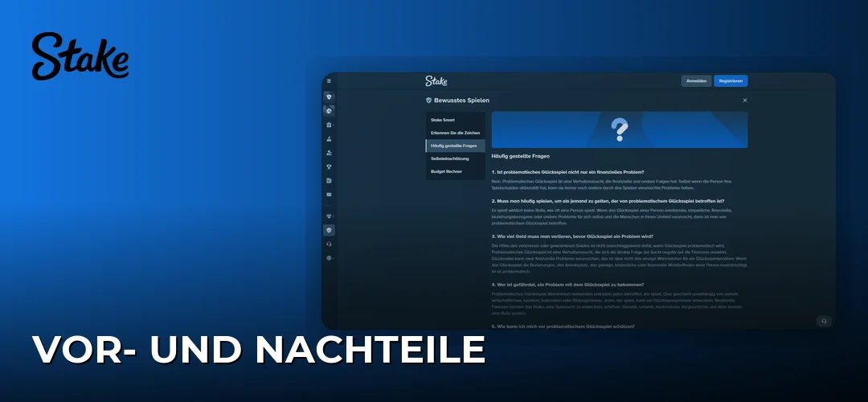Click the shield responsible gambling sidebar icon
This screenshot has height=402, width=868.
point(329,231)
